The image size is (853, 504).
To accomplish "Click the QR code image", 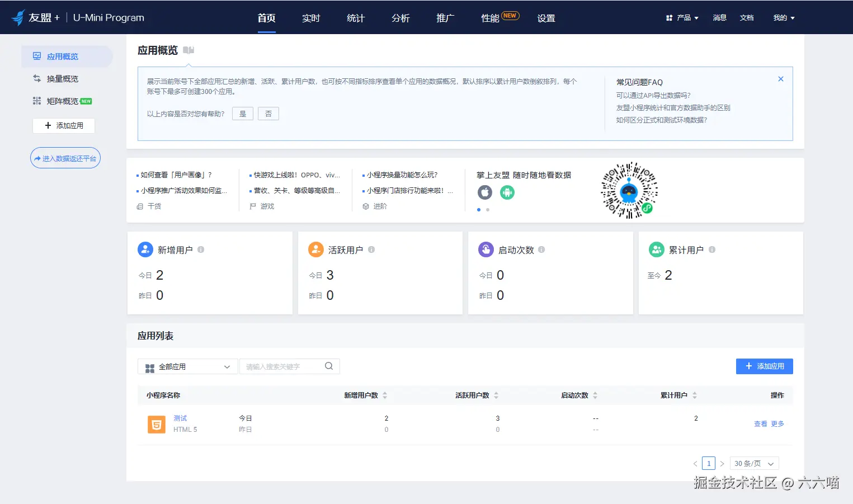I will pyautogui.click(x=629, y=190).
